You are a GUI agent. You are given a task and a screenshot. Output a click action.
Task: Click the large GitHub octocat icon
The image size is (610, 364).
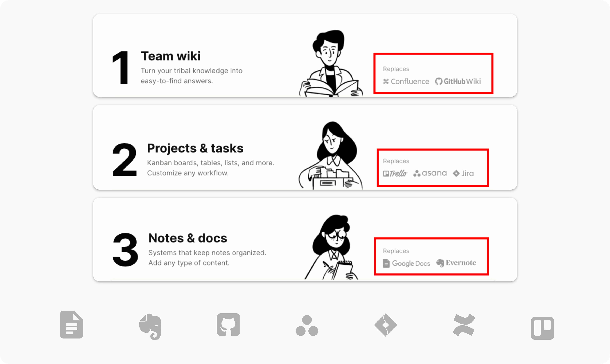click(228, 324)
